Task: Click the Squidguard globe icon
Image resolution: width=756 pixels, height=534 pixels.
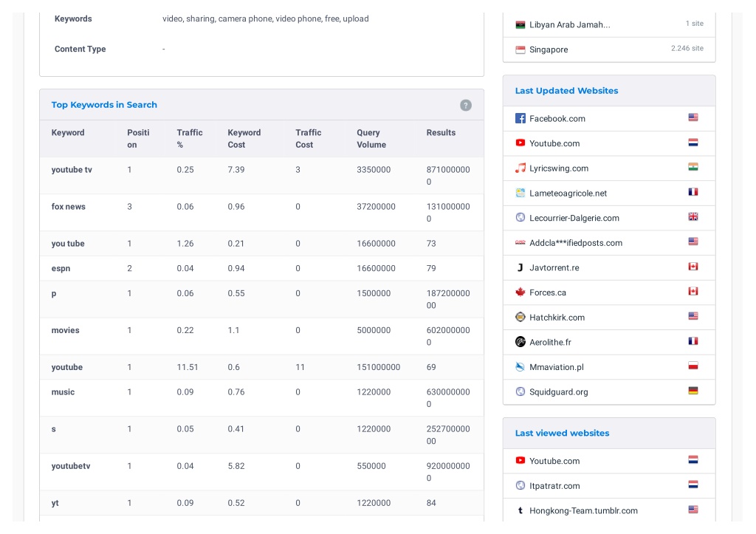Action: tap(520, 391)
